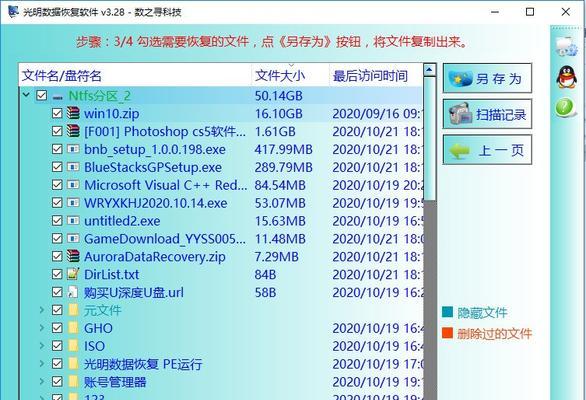Image resolution: width=586 pixels, height=400 pixels.
Task: Click GameDownload_YYSS005 file icon
Action: [73, 239]
